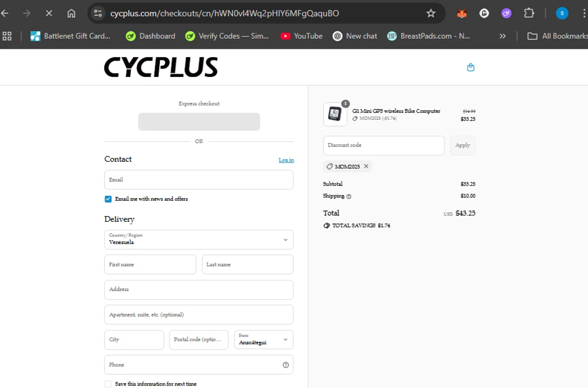Focus the Phone field
This screenshot has height=388, width=588.
coord(199,365)
